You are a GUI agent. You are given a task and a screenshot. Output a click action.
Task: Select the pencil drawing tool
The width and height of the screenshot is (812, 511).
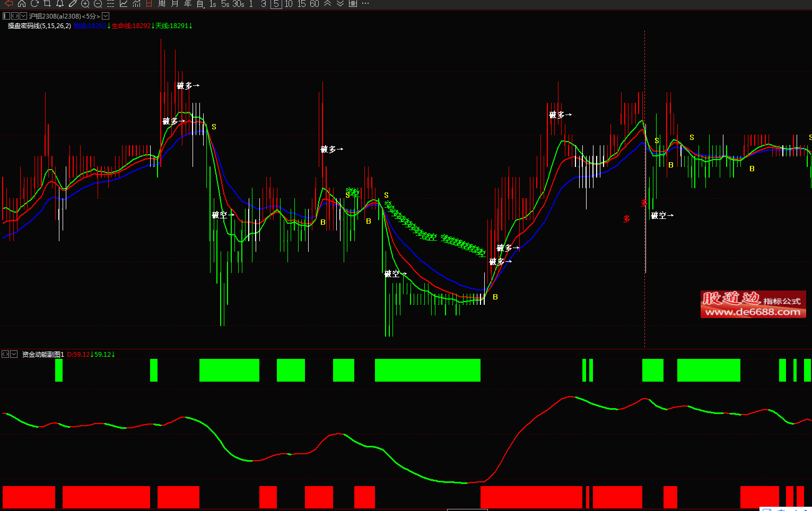[73, 4]
